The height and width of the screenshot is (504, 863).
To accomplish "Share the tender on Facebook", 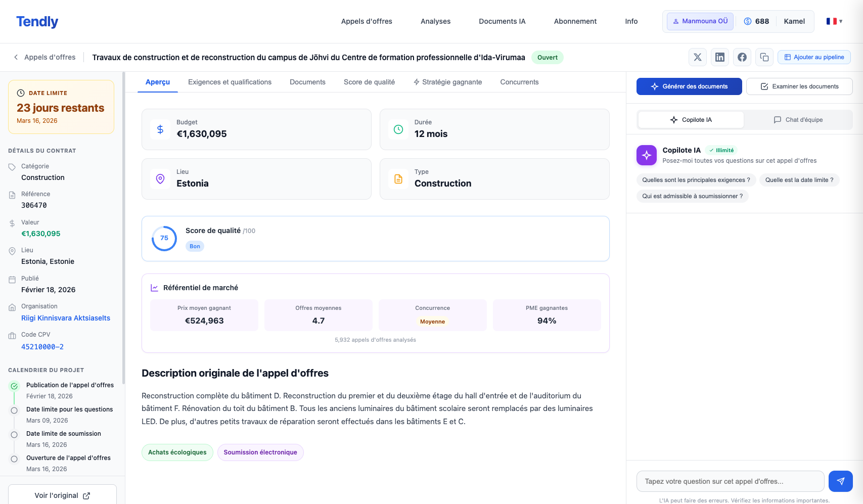I will tap(742, 57).
